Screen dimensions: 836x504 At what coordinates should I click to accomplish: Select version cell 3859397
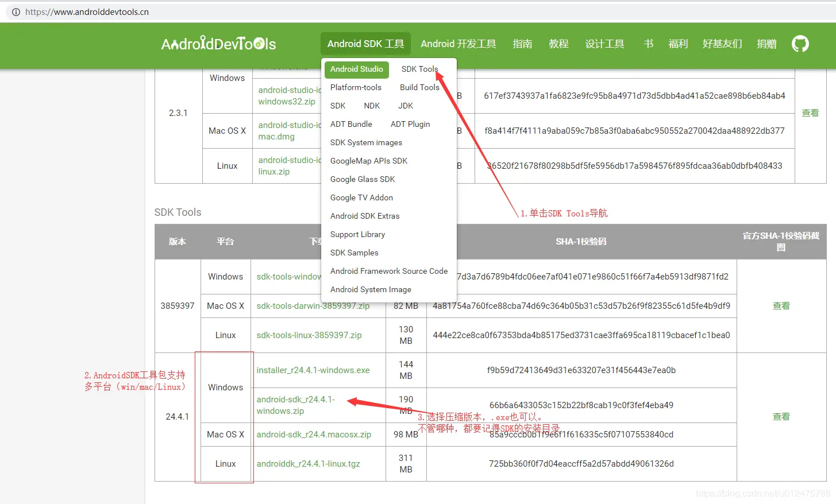[178, 306]
